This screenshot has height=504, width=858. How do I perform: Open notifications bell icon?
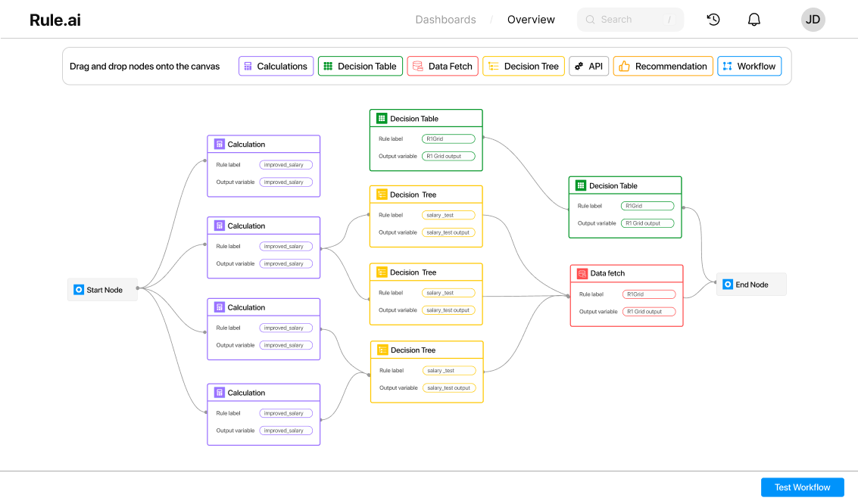coord(754,20)
